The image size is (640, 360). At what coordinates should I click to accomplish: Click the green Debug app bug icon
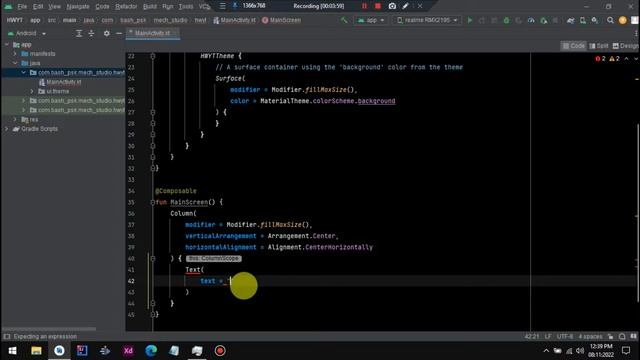coord(506,20)
